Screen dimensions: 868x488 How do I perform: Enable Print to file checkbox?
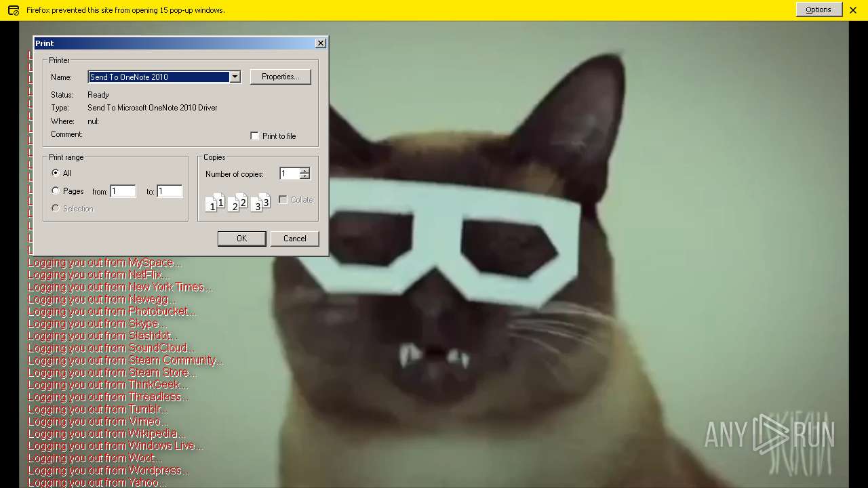point(255,136)
